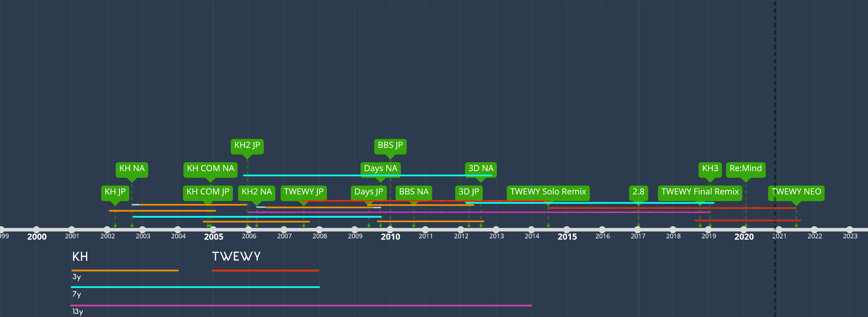Screen dimensions: 868x317
Task: Click the Days JP event label
Action: coord(369,192)
